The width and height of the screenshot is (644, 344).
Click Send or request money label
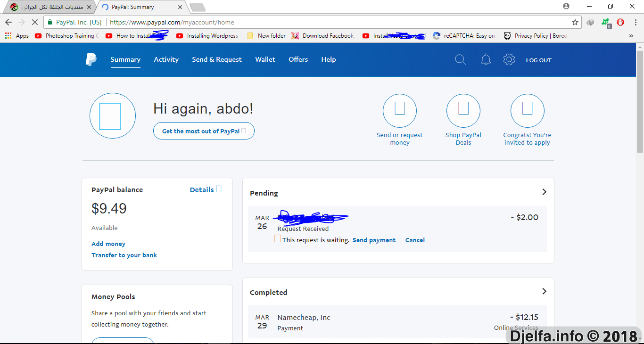(x=400, y=139)
